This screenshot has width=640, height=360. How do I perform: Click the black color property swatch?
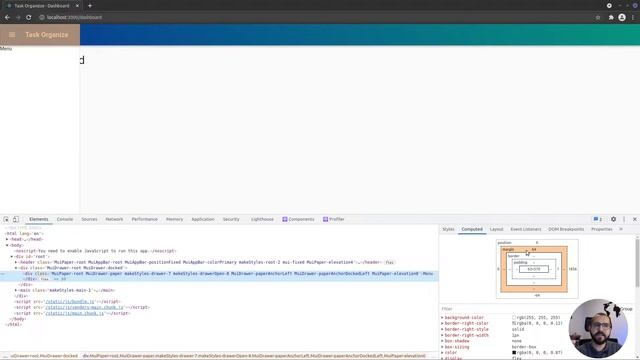pos(514,353)
